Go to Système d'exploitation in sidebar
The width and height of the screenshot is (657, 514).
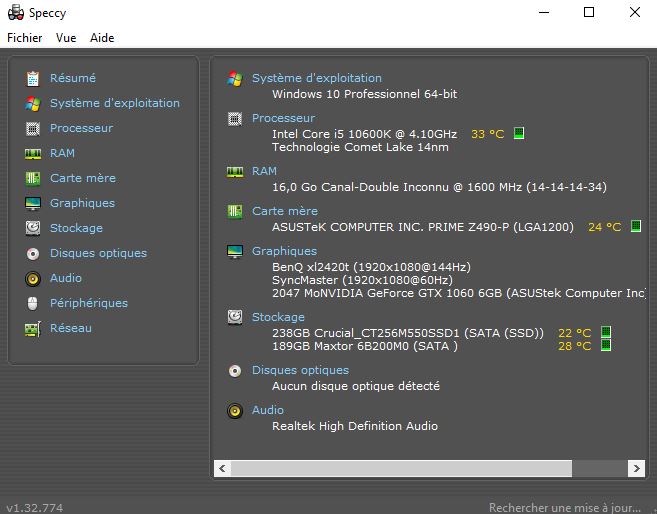tap(115, 103)
